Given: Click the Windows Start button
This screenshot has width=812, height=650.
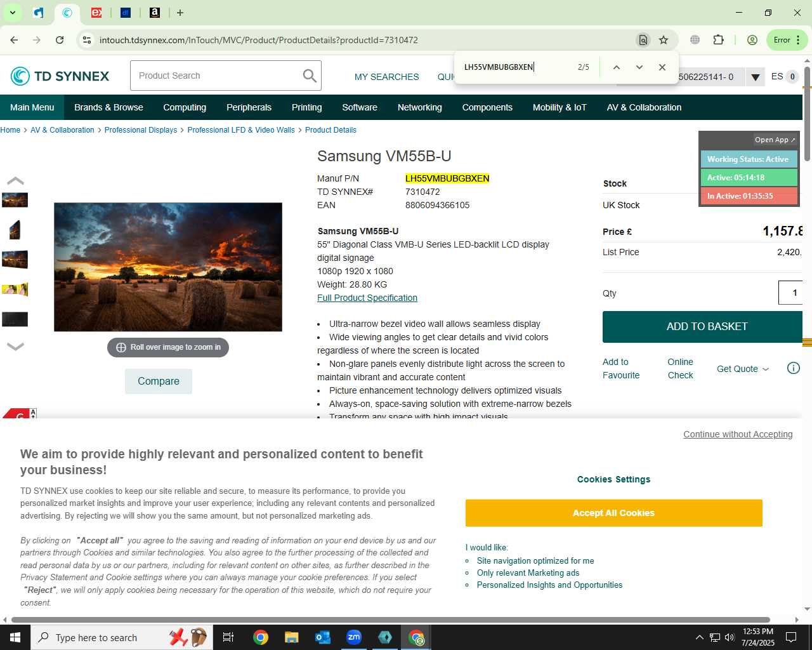Looking at the screenshot, I should coord(15,637).
